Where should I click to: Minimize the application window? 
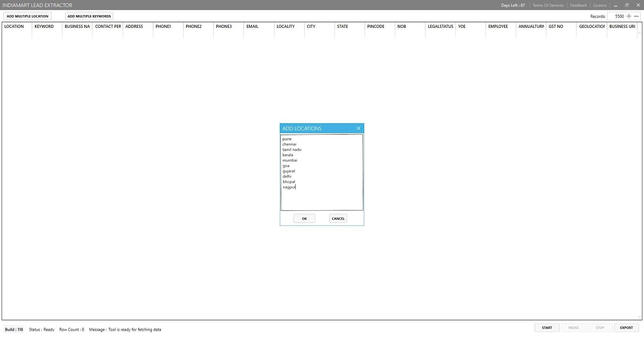[616, 5]
